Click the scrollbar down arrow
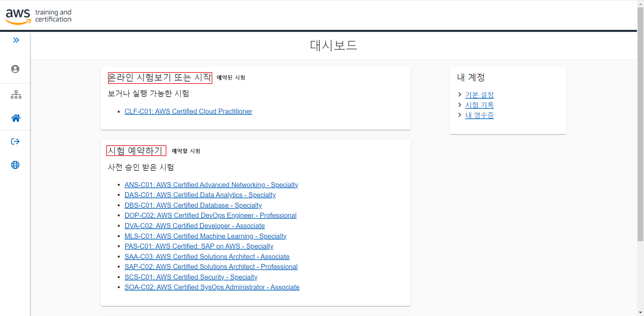The width and height of the screenshot is (644, 316). 640,313
